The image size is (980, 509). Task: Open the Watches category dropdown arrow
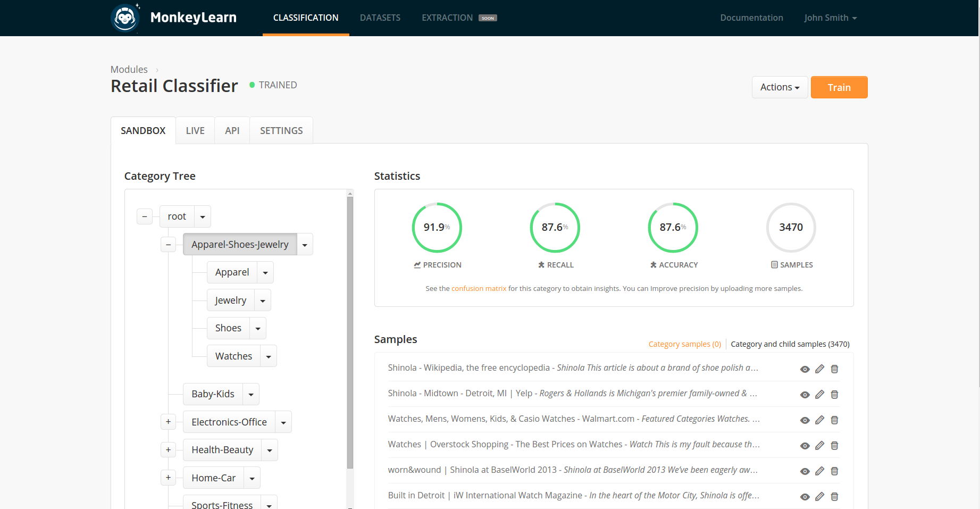[x=269, y=356]
